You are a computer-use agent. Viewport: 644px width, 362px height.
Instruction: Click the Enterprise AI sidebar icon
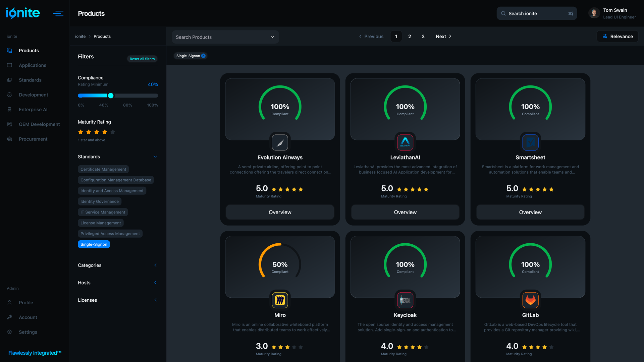point(9,109)
